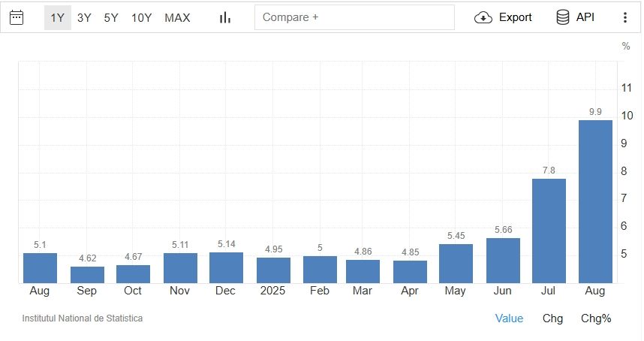Select the 1Y time range
Image resolution: width=644 pixels, height=341 pixels.
coord(57,17)
